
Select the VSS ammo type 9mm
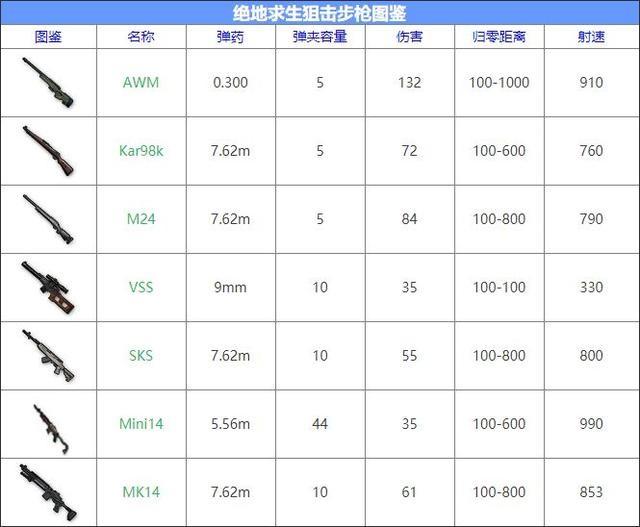230,287
